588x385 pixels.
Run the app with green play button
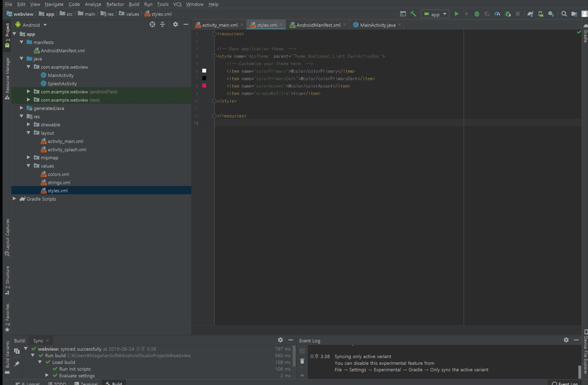pyautogui.click(x=456, y=14)
